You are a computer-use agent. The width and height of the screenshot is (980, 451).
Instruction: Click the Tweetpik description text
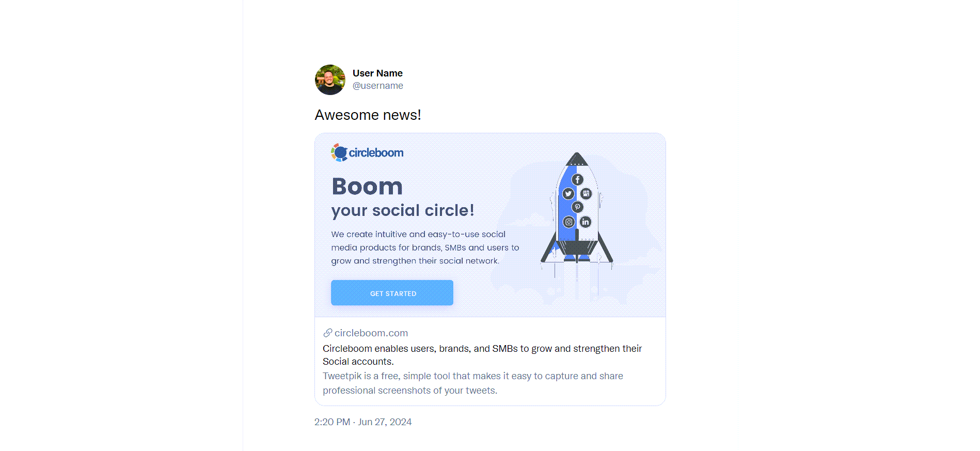click(472, 383)
